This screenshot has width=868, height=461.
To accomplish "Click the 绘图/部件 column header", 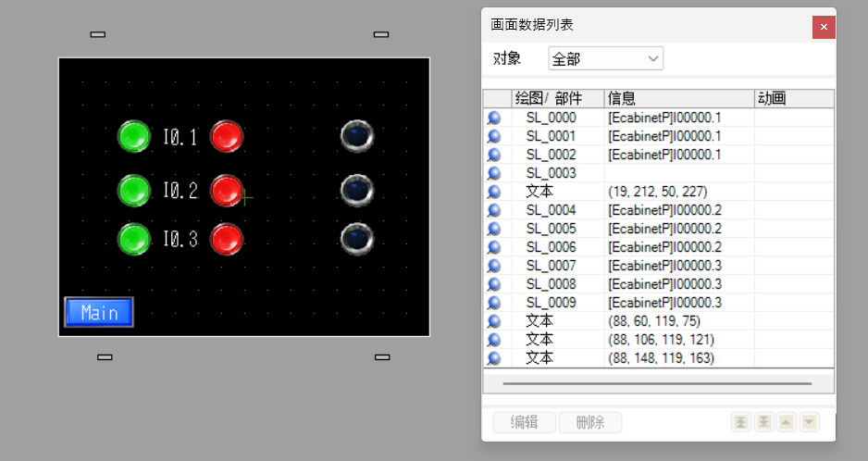I will [x=557, y=98].
